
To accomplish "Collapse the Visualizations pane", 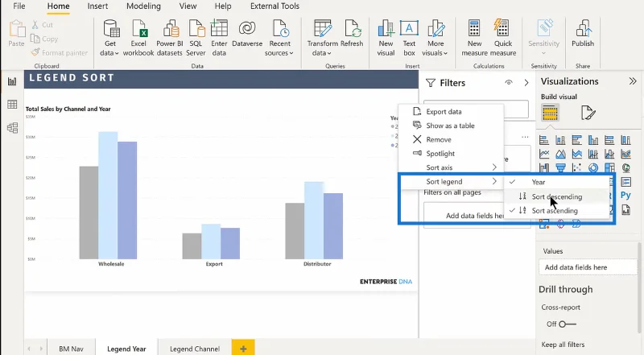I will point(633,81).
